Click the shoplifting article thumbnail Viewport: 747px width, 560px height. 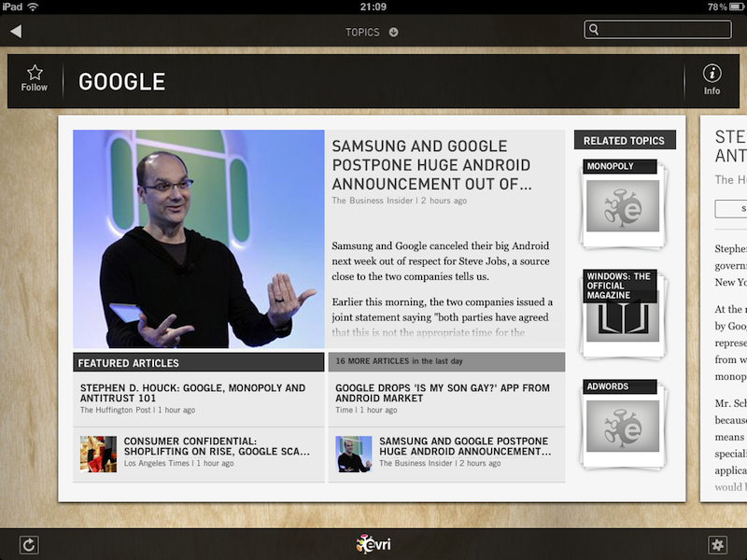point(99,455)
